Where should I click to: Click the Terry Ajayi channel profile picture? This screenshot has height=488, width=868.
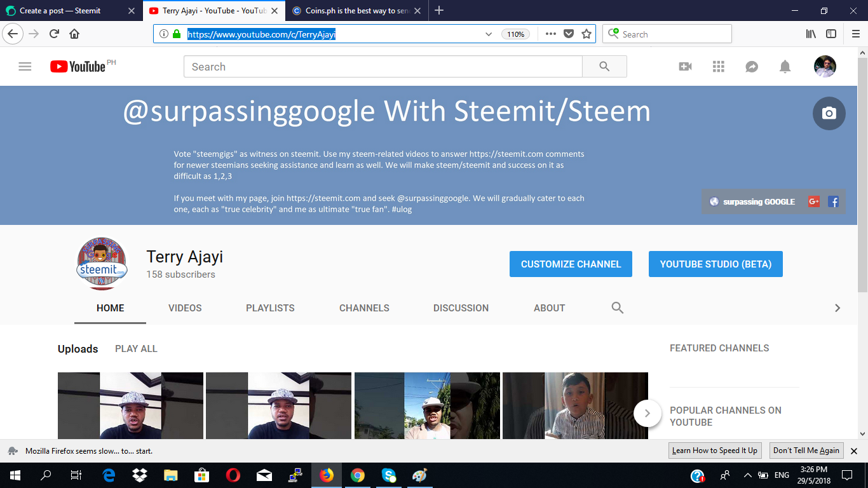tap(102, 264)
